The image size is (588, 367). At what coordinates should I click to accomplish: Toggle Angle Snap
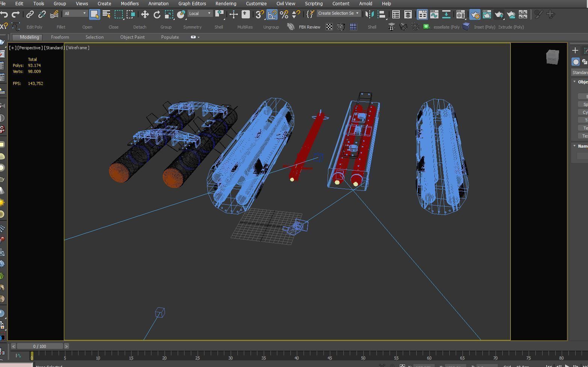tap(272, 14)
